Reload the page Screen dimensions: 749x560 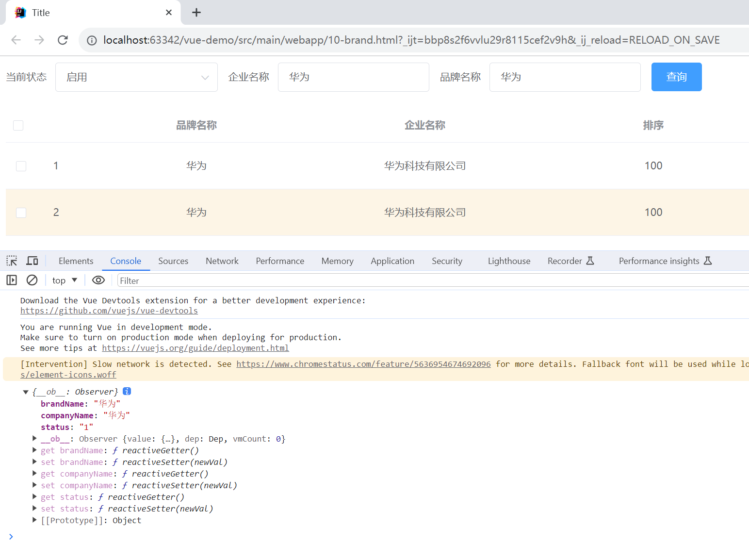[x=63, y=40]
